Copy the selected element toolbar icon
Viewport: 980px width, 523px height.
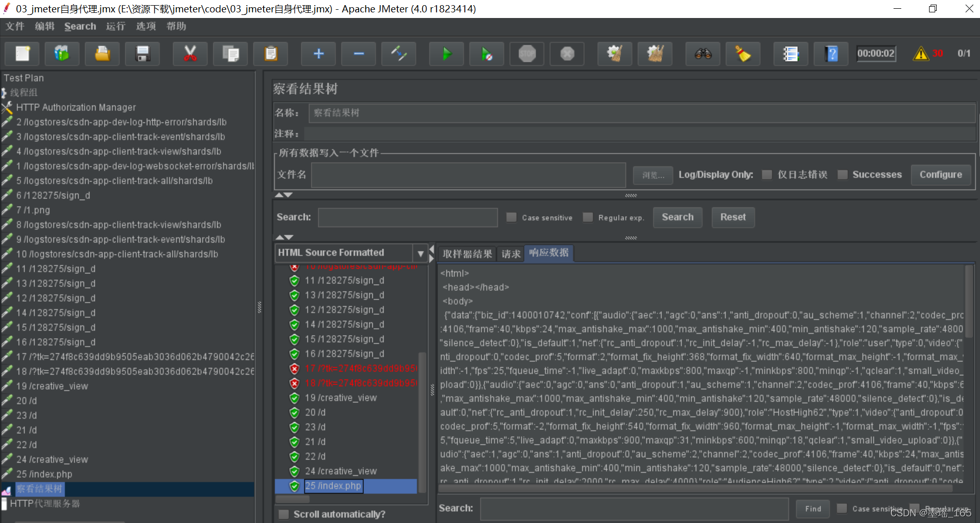point(231,54)
